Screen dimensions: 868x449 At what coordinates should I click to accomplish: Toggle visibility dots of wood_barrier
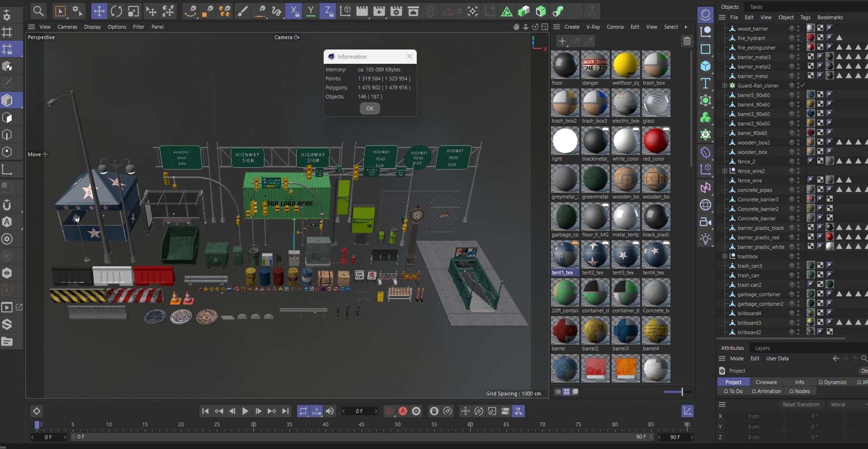coord(798,28)
